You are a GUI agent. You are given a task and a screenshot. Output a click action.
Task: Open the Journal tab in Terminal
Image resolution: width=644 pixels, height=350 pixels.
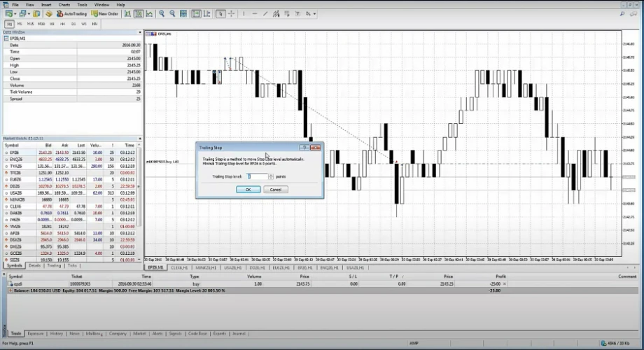click(239, 334)
